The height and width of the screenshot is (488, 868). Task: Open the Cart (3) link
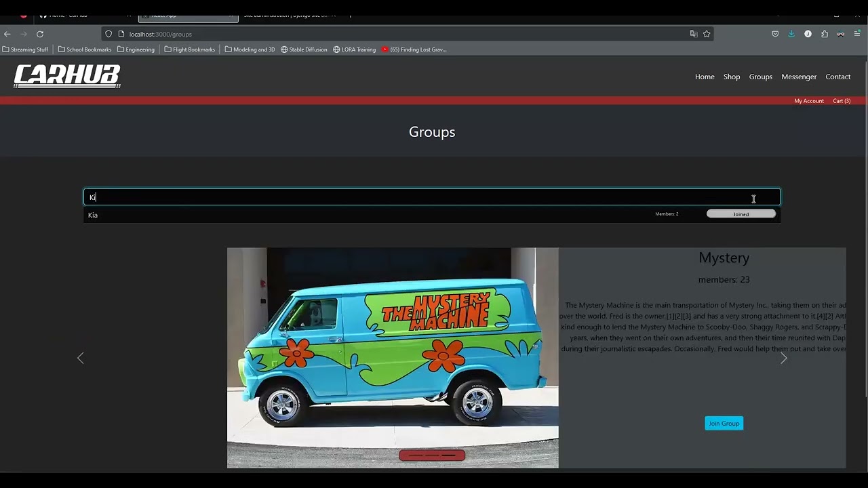(842, 101)
